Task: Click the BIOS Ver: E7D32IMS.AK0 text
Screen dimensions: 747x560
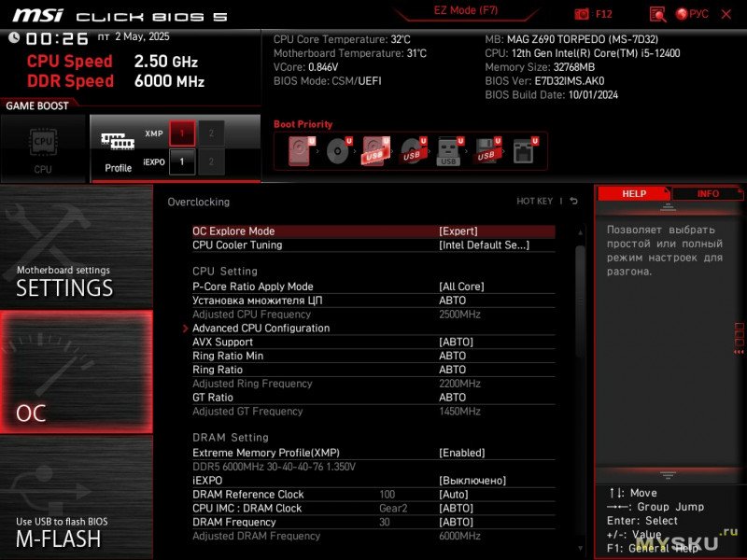Action: tap(544, 81)
